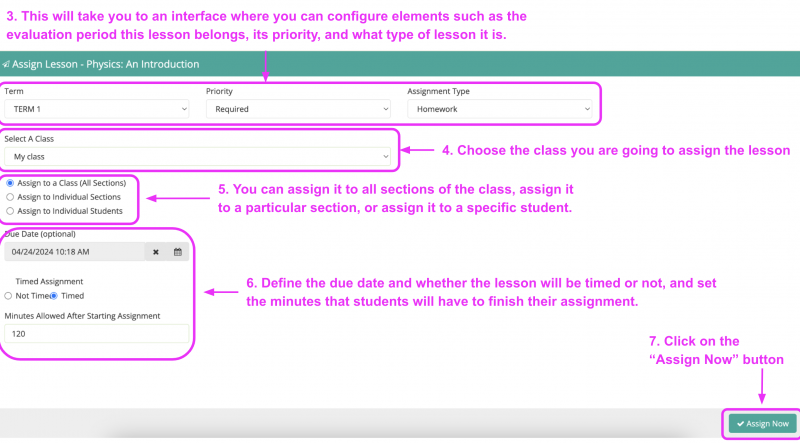
Task: Click the Due Date text field
Action: coord(74,252)
